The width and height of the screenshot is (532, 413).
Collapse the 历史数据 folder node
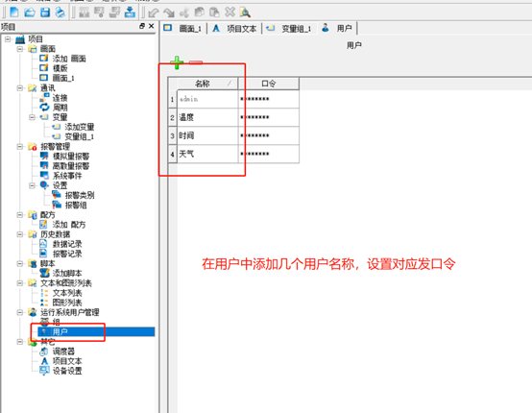19,234
